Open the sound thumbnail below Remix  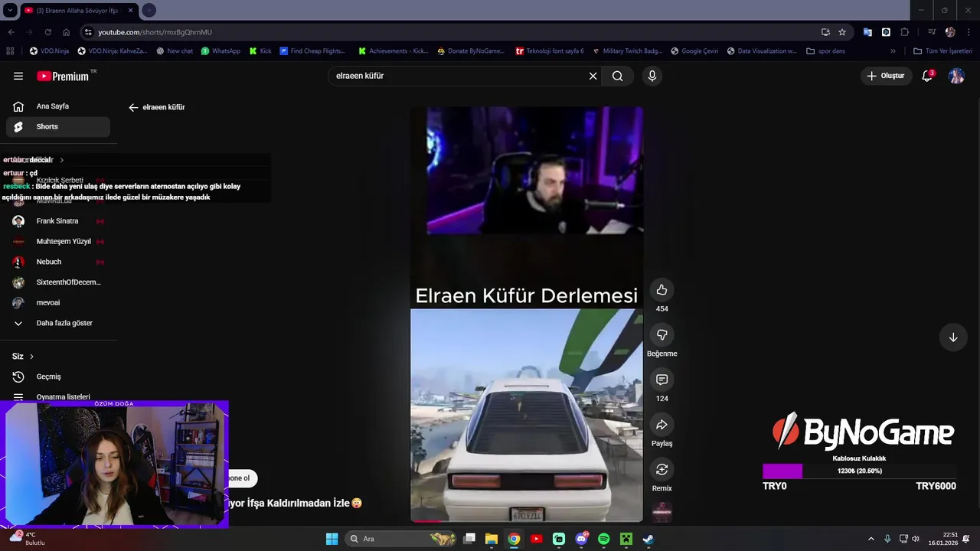click(661, 512)
